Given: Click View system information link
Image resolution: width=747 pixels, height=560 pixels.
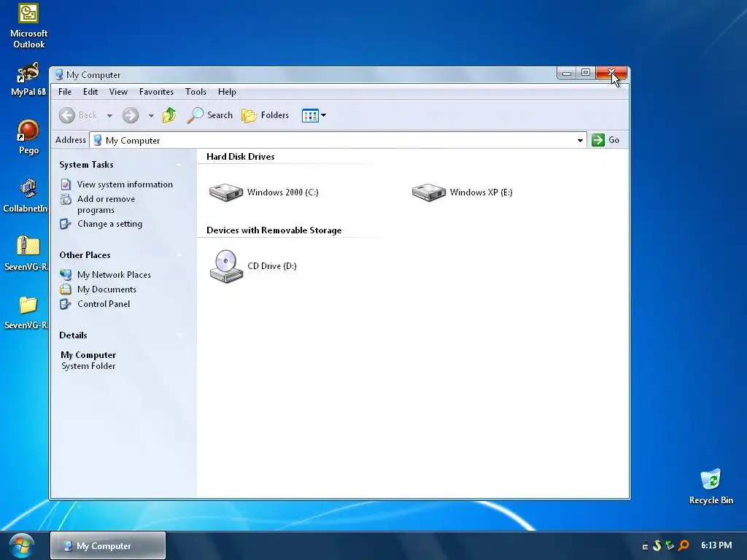Looking at the screenshot, I should click(125, 184).
